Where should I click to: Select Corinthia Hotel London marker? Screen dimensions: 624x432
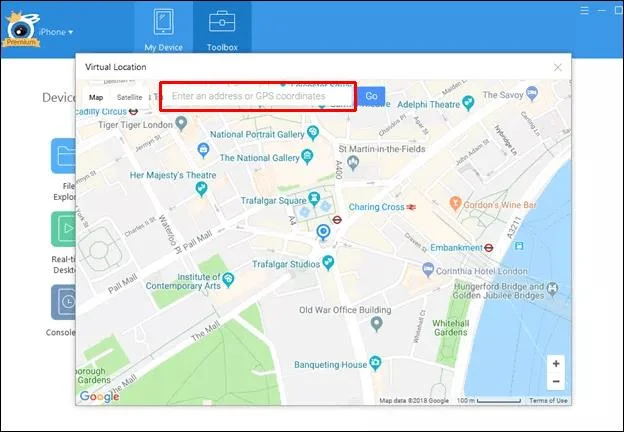[427, 270]
